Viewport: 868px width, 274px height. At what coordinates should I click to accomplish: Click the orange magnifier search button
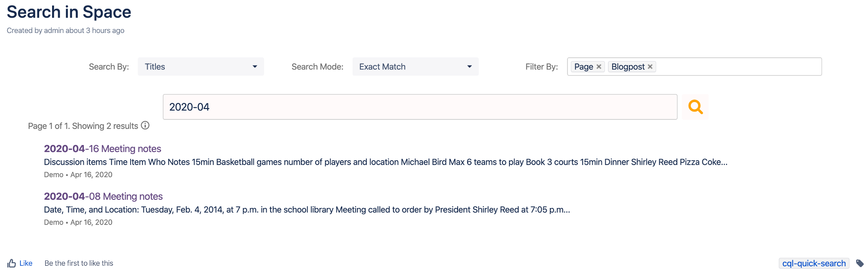(x=695, y=107)
